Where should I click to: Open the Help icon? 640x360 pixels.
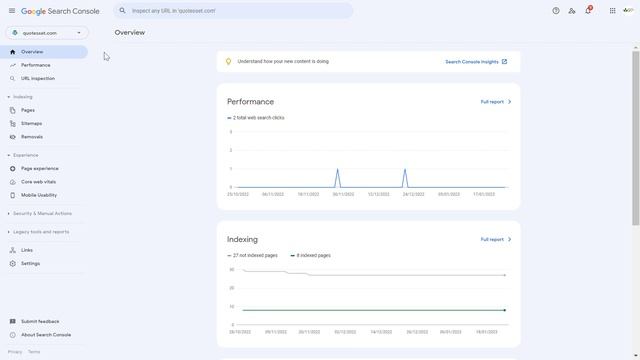click(556, 11)
